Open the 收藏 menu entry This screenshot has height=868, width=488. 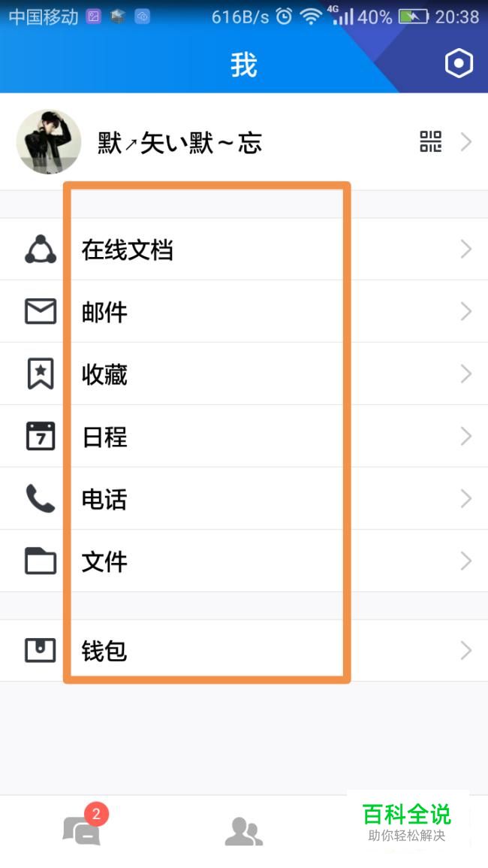click(104, 375)
